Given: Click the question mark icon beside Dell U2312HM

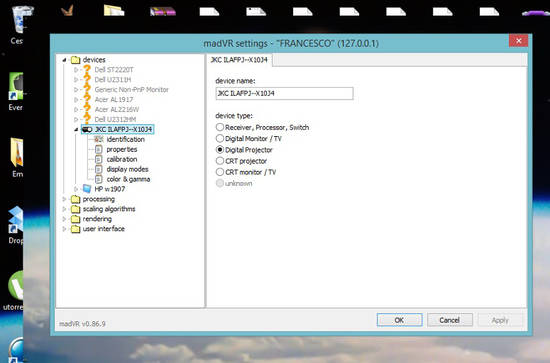Looking at the screenshot, I should pos(87,119).
